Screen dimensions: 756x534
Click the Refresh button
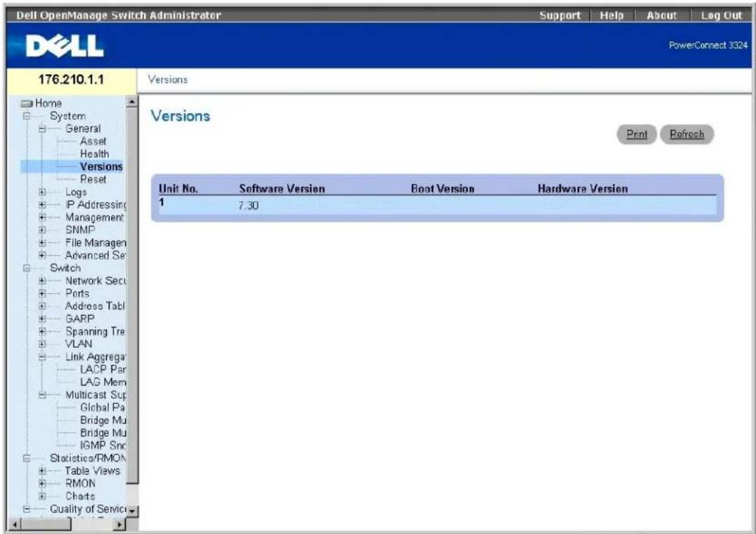point(687,134)
